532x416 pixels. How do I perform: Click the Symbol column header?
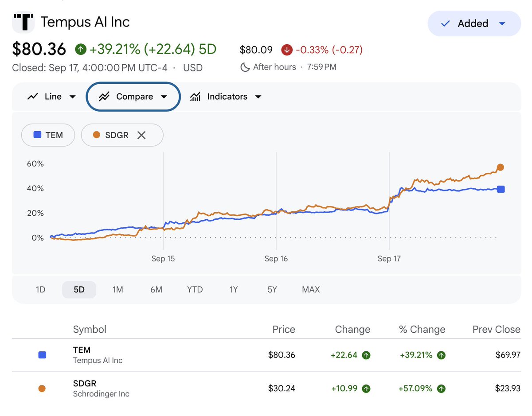(x=90, y=329)
